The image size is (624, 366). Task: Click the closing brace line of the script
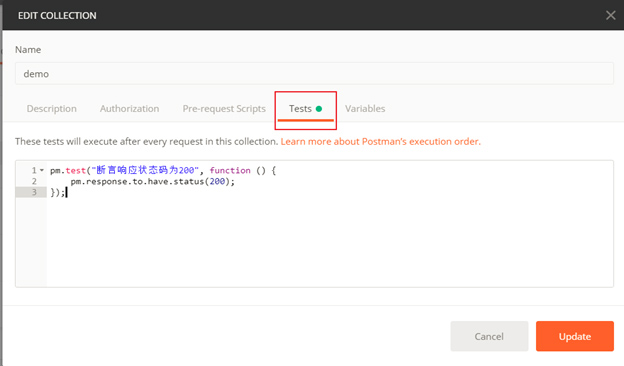click(57, 193)
